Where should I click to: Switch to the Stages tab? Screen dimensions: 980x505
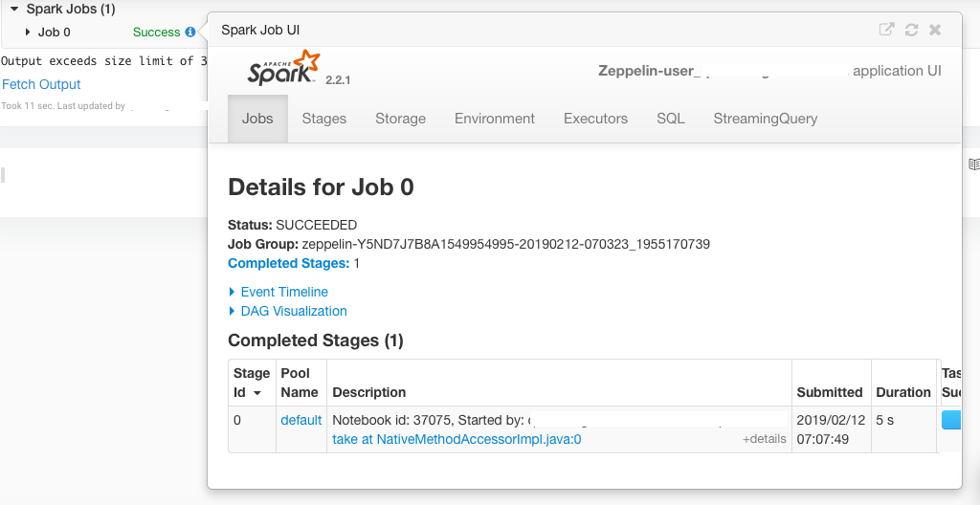pos(323,119)
